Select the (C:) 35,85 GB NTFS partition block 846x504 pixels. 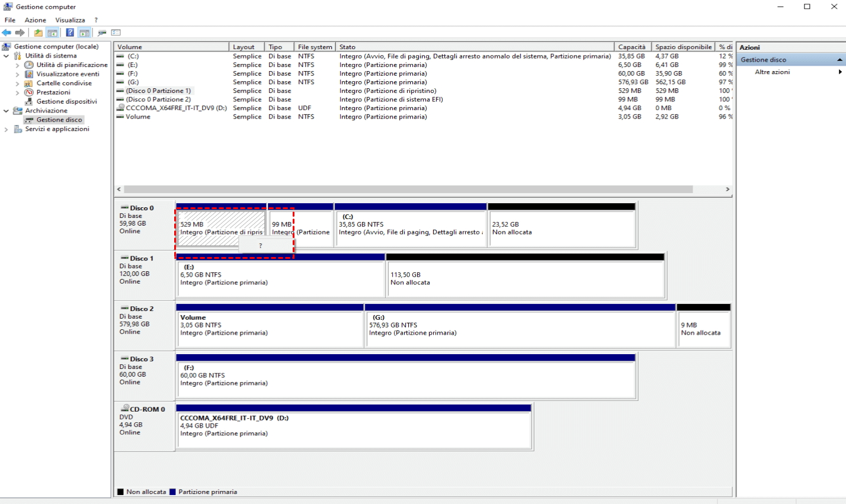[x=411, y=225]
